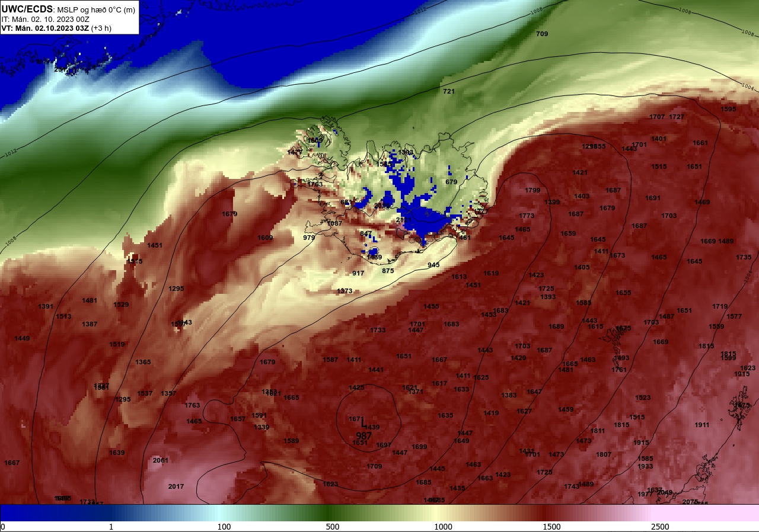Image resolution: width=759 pixels, height=532 pixels.
Task: Click the 1639 height value
Action: pyautogui.click(x=117, y=453)
